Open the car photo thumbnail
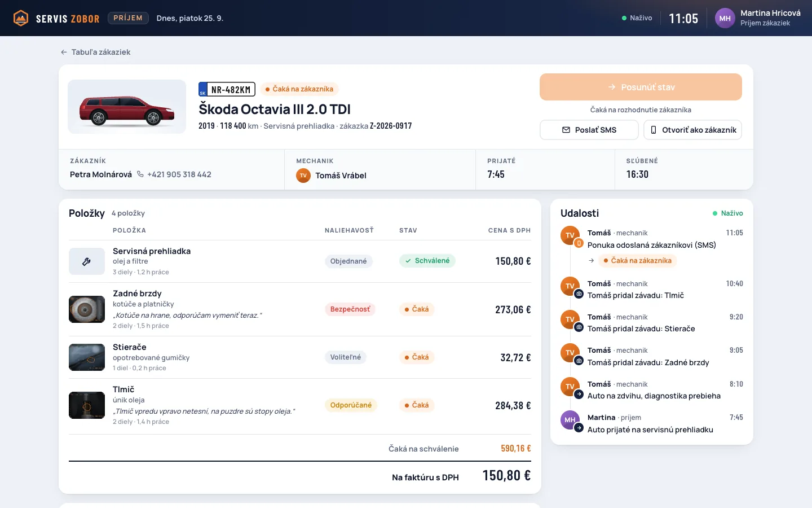 click(127, 107)
